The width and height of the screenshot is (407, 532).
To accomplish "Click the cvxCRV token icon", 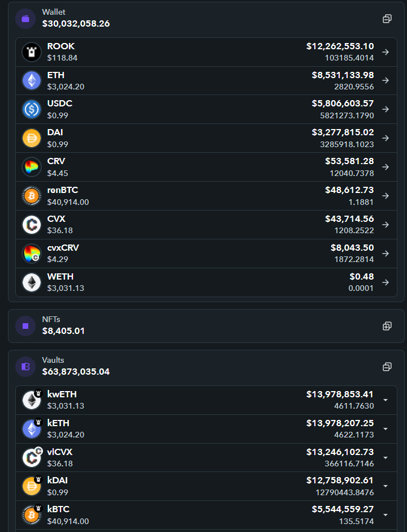I will coord(32,254).
